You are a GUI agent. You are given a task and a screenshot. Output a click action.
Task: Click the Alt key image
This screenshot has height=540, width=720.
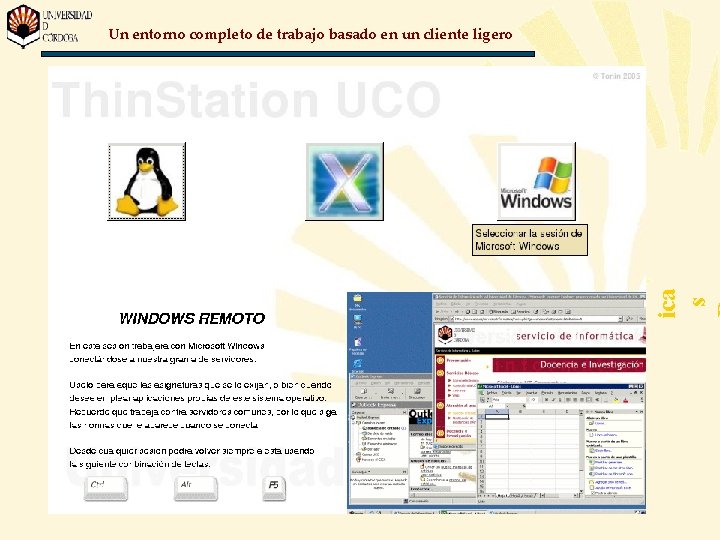coord(196,488)
